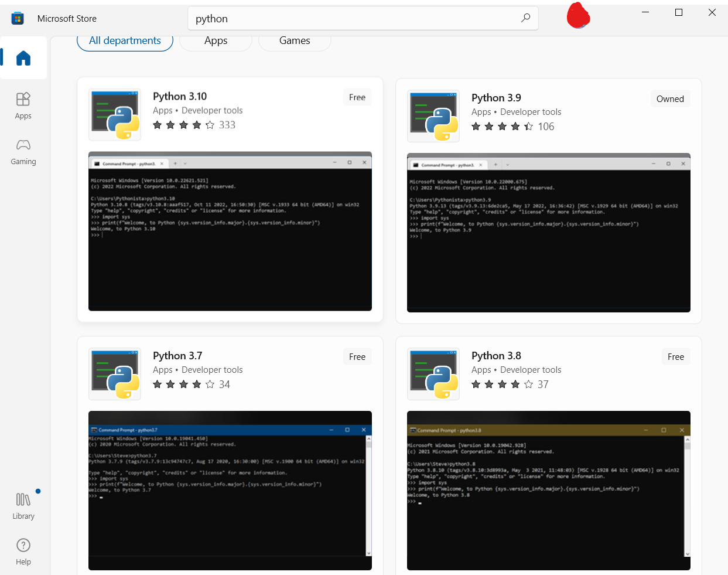
Task: Minimize the Microsoft Store window
Action: click(x=645, y=12)
